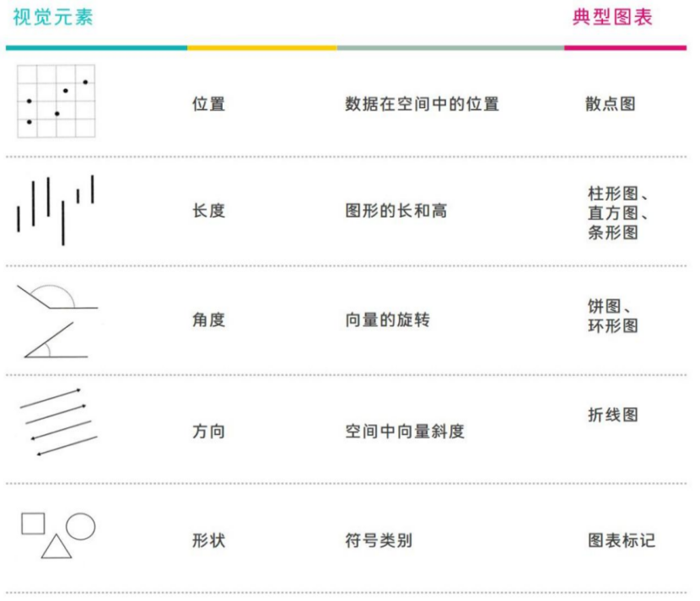Select the 视觉元素 header
The height and width of the screenshot is (601, 700).
52,18
